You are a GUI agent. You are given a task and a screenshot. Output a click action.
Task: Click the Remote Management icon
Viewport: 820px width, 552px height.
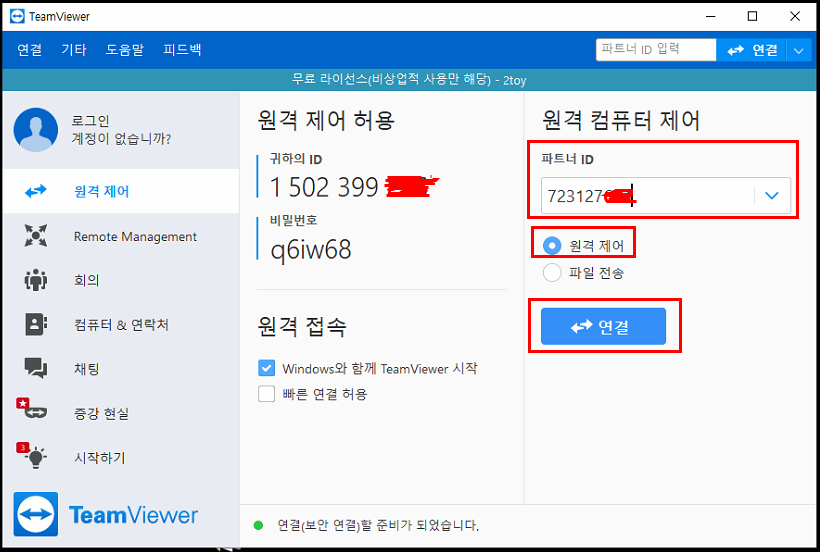click(x=36, y=236)
